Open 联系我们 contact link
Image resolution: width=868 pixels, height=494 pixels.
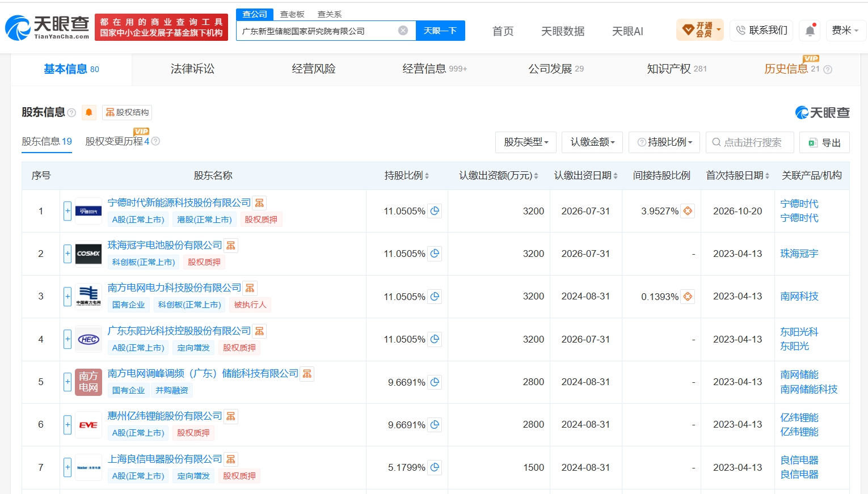[761, 31]
